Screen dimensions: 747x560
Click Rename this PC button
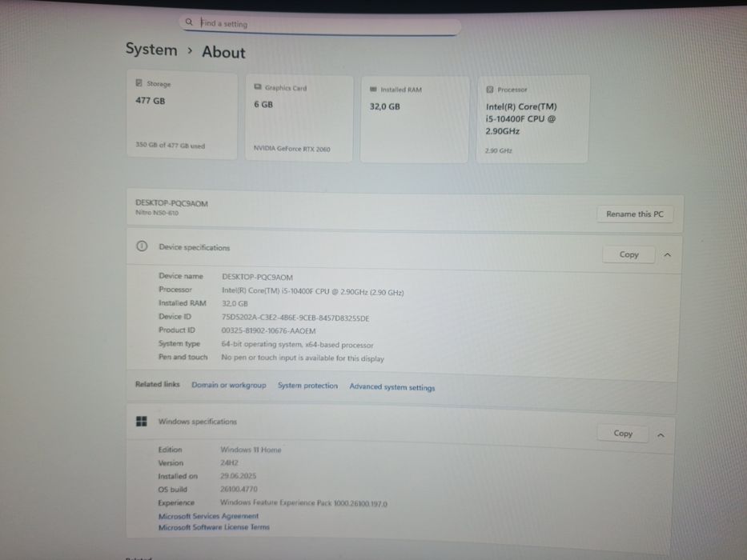coord(635,214)
